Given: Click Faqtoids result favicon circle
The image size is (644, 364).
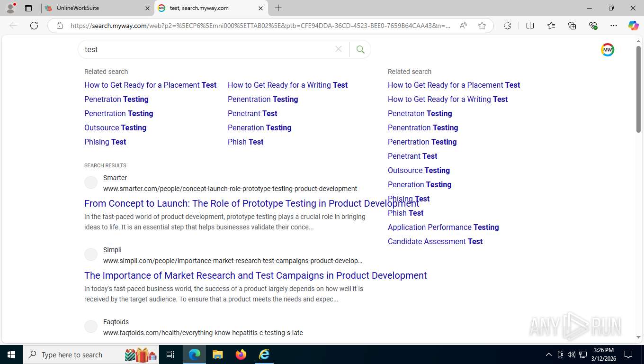Looking at the screenshot, I should coord(91,327).
